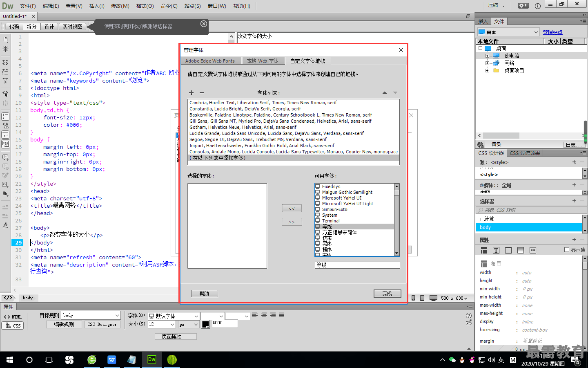588x368 pixels.
Task: Add 等线 to chosen fonts with << button
Action: [292, 209]
